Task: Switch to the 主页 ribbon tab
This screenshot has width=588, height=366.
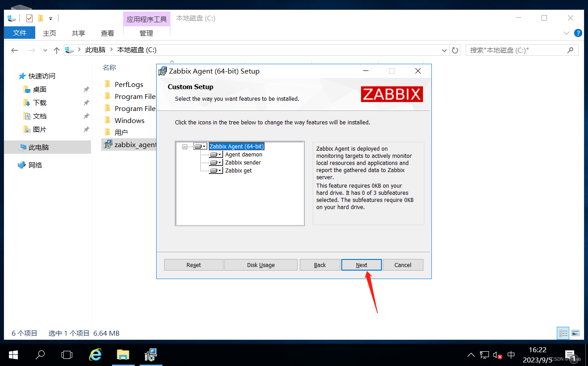Action: tap(50, 33)
